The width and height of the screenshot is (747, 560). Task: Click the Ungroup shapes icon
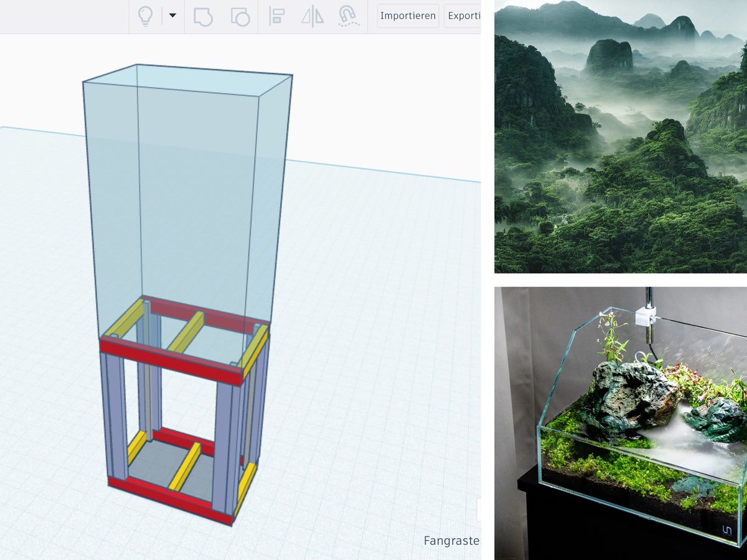coord(240,16)
